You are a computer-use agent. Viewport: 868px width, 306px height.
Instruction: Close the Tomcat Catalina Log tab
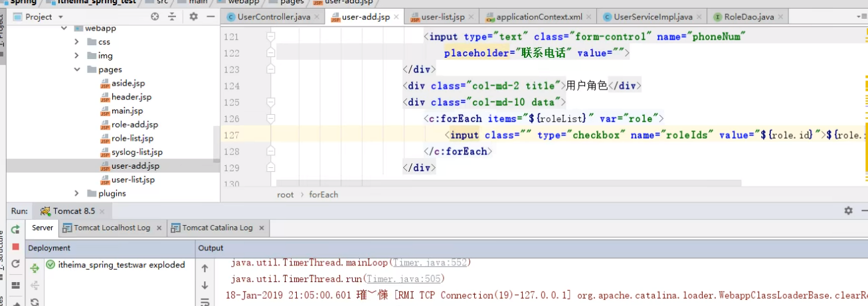click(262, 228)
